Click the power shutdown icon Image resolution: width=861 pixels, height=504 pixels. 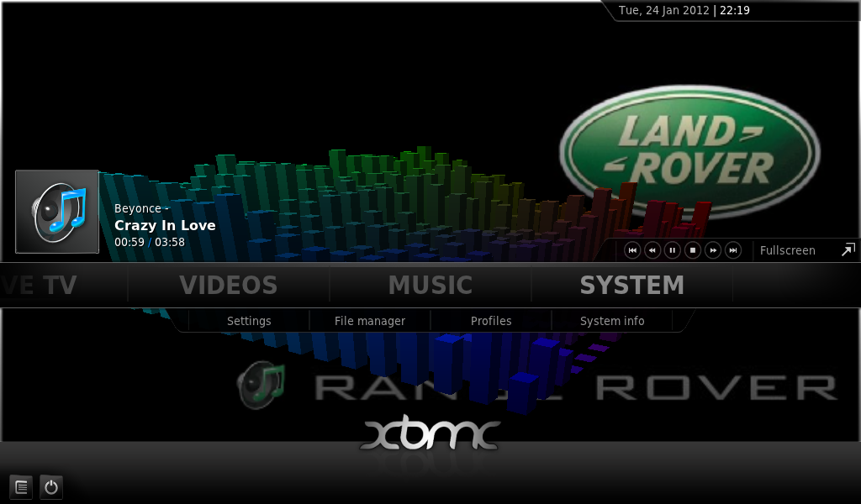pyautogui.click(x=51, y=487)
